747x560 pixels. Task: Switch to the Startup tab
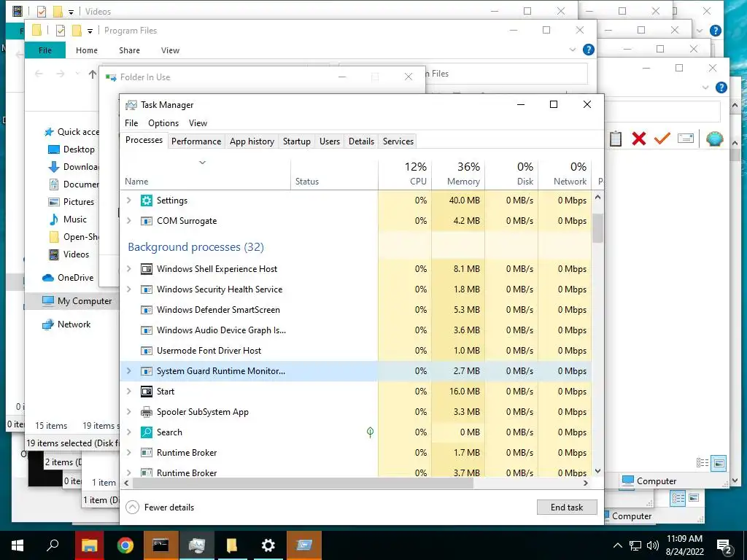297,141
